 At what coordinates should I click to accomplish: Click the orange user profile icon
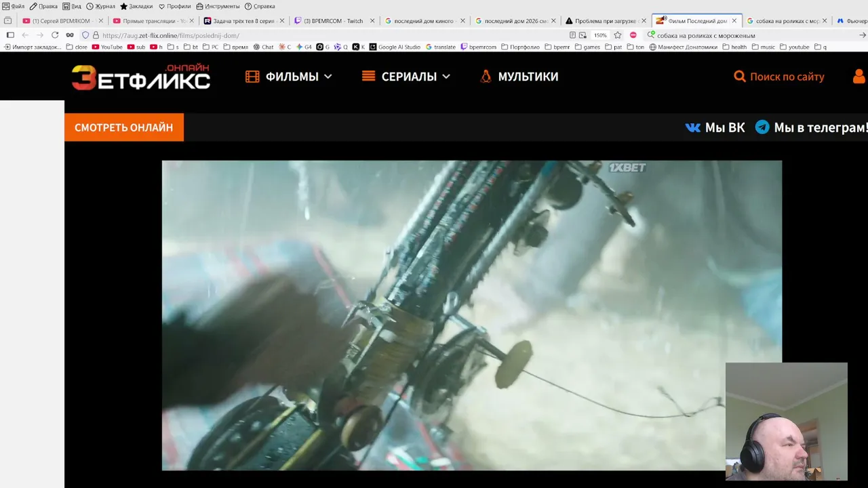click(x=859, y=76)
